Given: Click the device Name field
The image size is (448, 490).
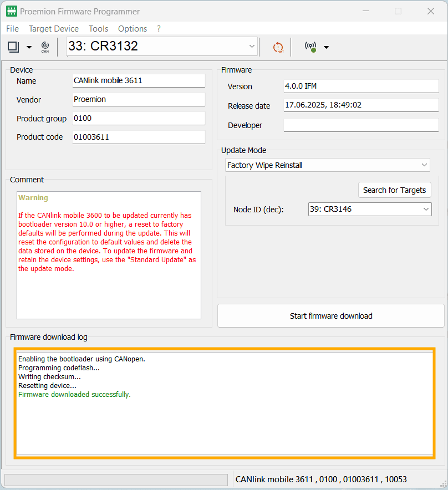Looking at the screenshot, I should (x=139, y=80).
